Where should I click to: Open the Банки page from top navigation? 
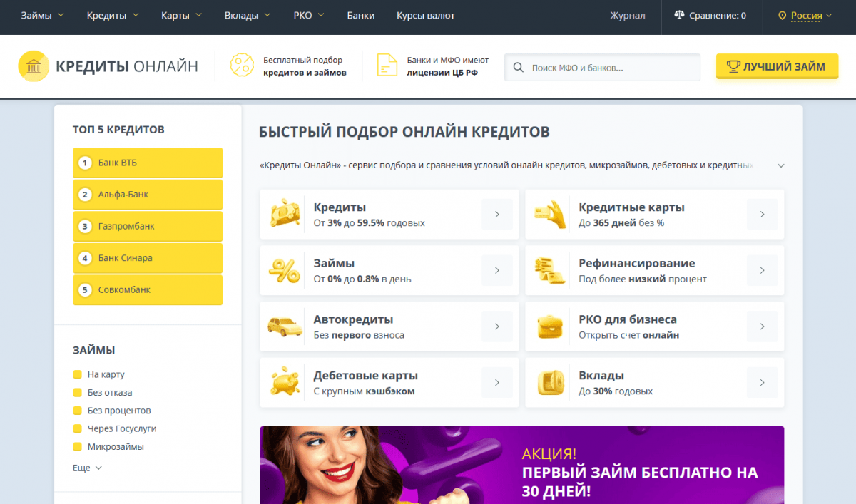tap(361, 16)
